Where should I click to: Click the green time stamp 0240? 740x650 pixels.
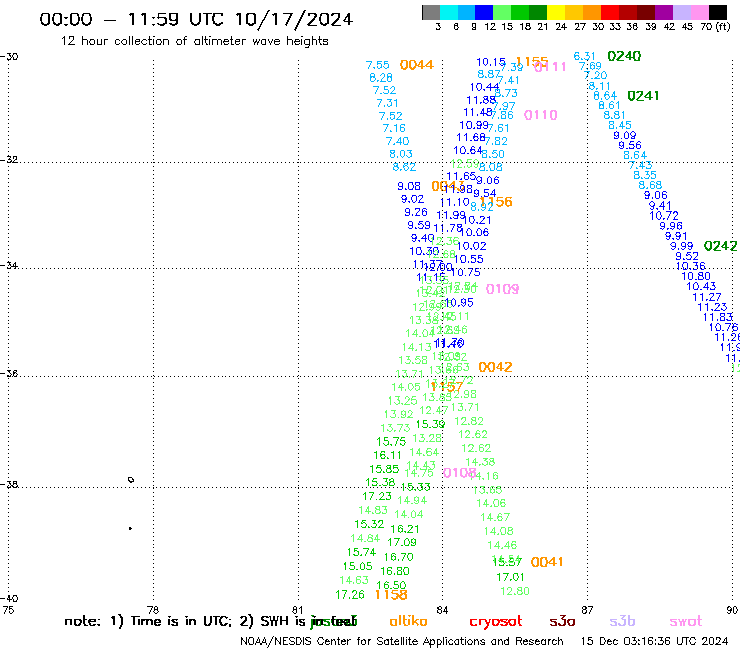coord(624,57)
